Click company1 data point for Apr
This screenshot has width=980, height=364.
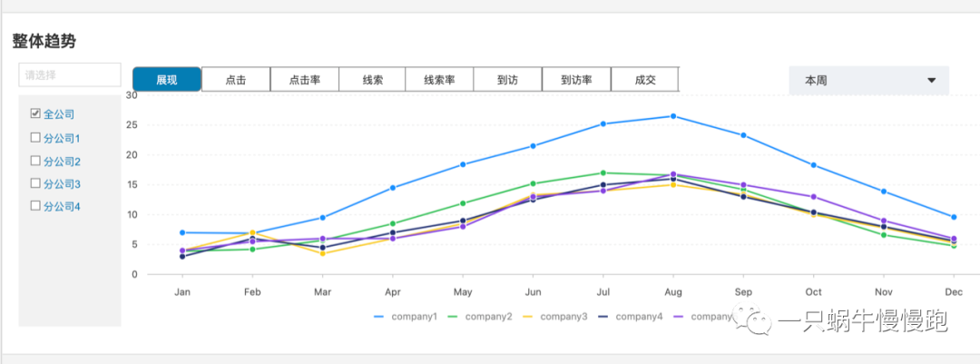click(x=393, y=188)
